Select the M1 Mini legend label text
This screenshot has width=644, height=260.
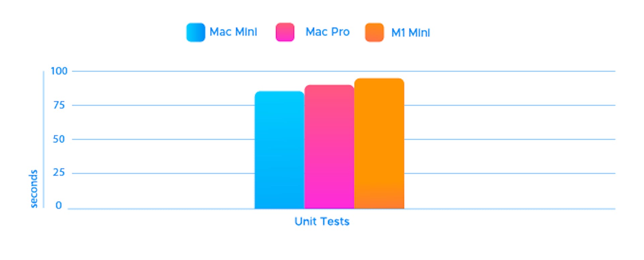pos(411,33)
